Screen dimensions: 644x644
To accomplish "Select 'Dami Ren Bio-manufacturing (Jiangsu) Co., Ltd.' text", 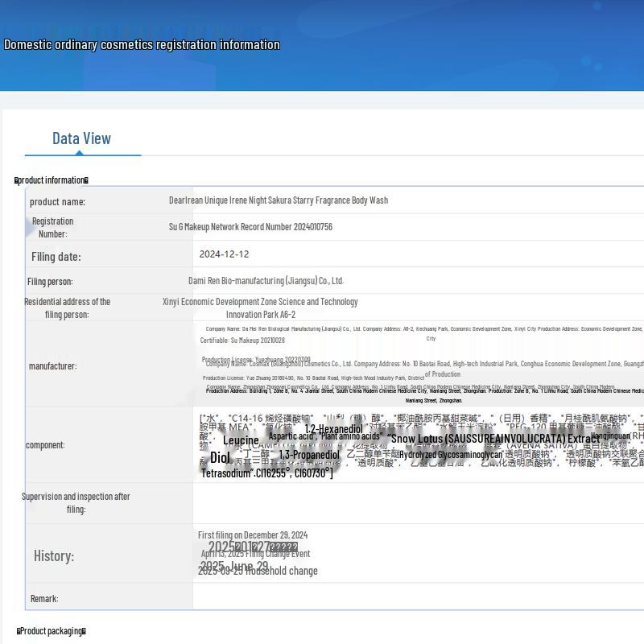I will click(x=266, y=280).
